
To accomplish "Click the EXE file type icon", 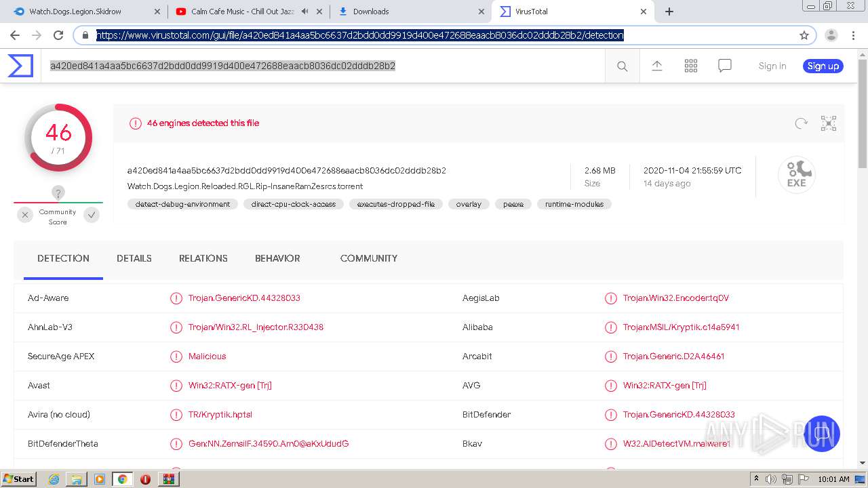I will point(796,175).
